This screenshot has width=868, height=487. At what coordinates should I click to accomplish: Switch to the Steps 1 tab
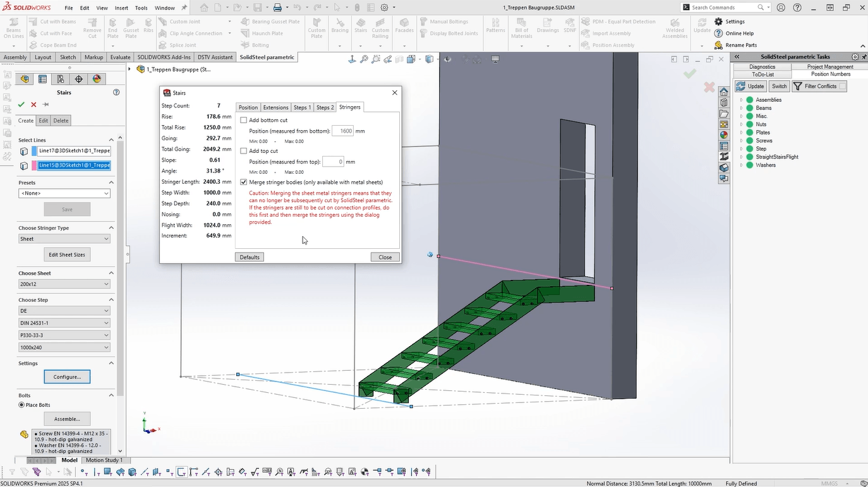[302, 107]
